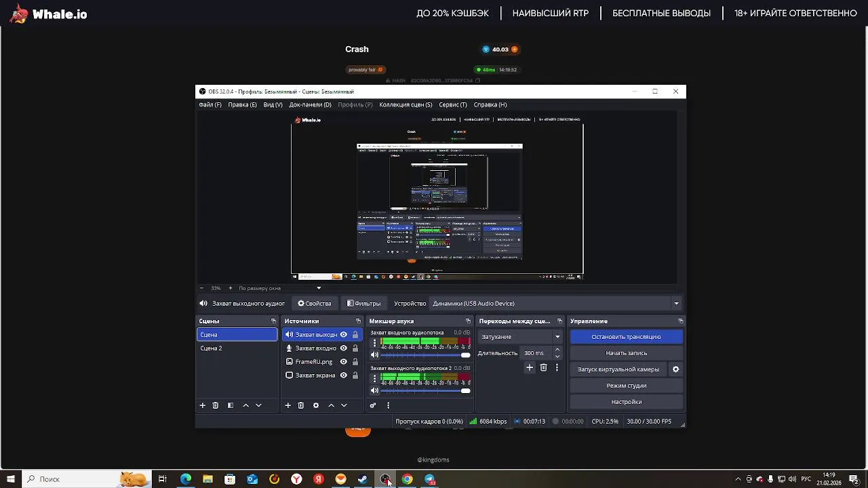Open 'Динамики (USB Audio Device)' device dropdown
868x488 pixels.
pyautogui.click(x=556, y=304)
